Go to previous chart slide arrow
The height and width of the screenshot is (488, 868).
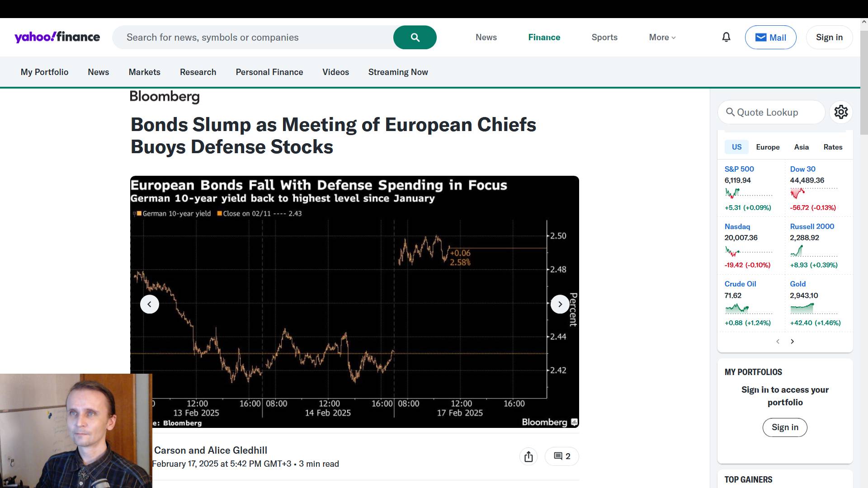[x=150, y=304]
